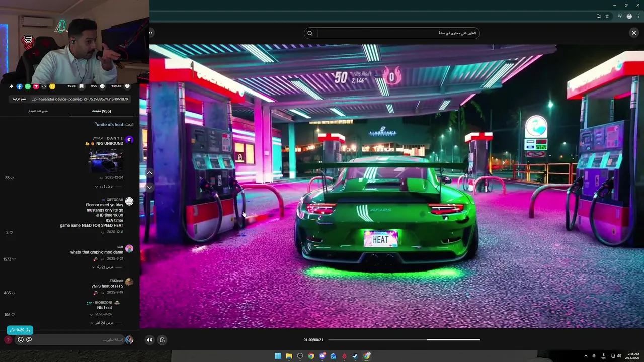
Task: Like the video with 139.4K hearts
Action: coord(127,86)
